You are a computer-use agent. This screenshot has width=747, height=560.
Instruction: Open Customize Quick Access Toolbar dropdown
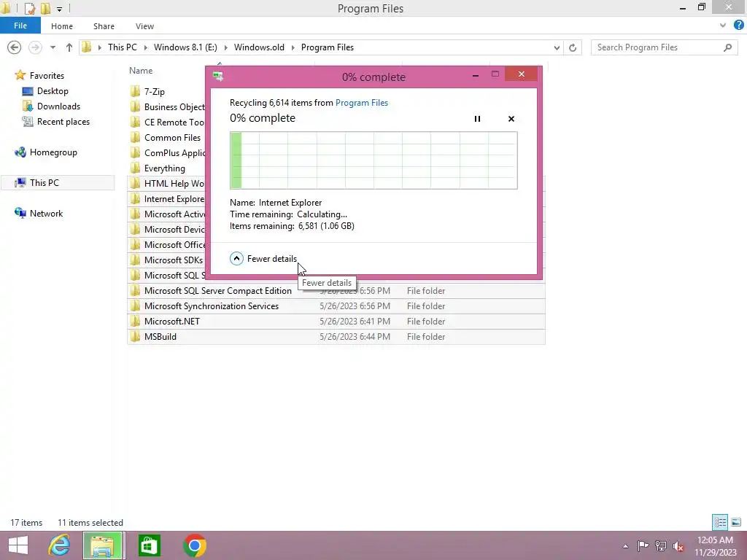pos(59,9)
